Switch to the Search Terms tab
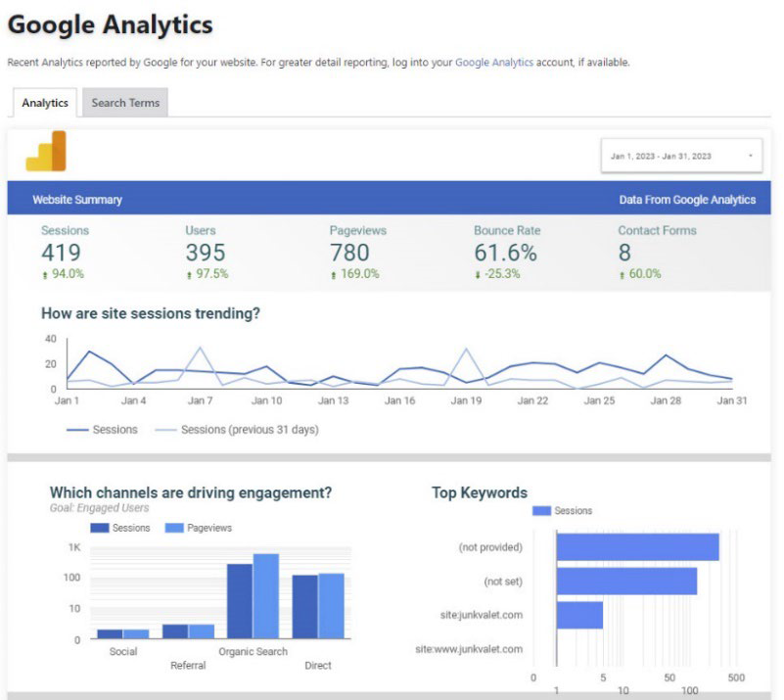The image size is (784, 700). point(125,103)
